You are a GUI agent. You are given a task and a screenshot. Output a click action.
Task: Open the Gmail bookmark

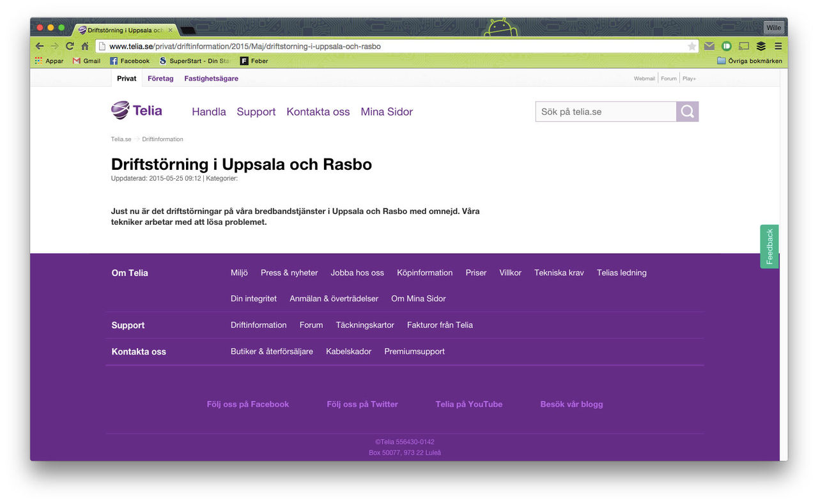point(87,61)
